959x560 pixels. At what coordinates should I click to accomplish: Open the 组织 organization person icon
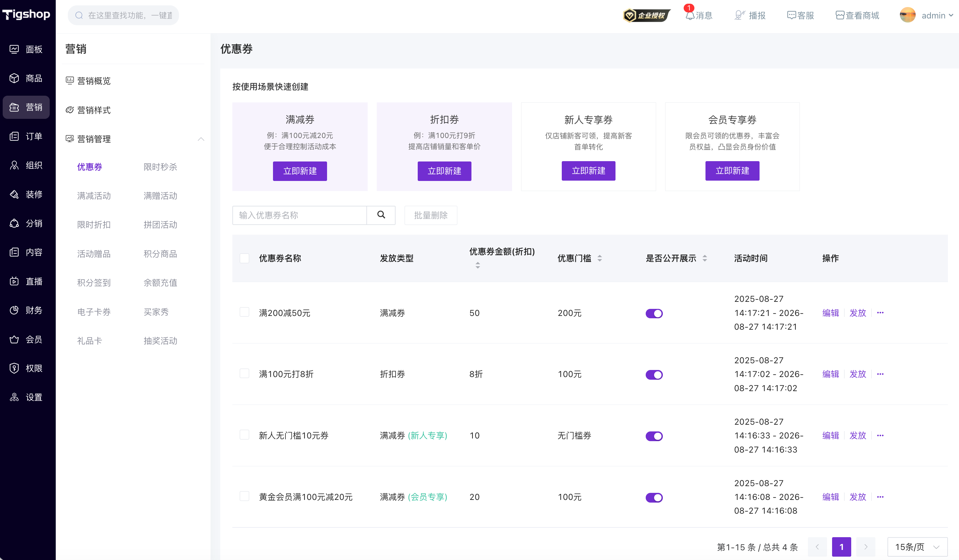[x=14, y=165]
